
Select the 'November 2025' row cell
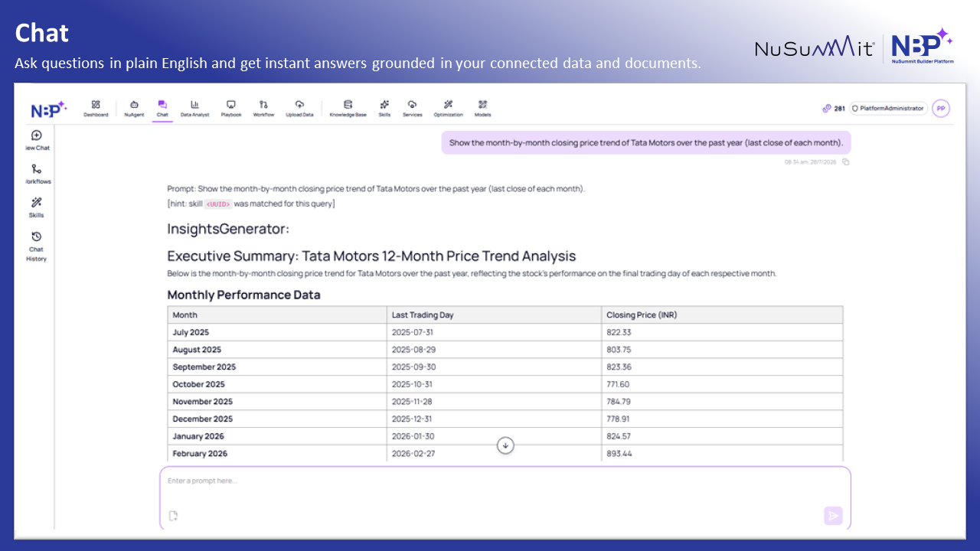277,402
